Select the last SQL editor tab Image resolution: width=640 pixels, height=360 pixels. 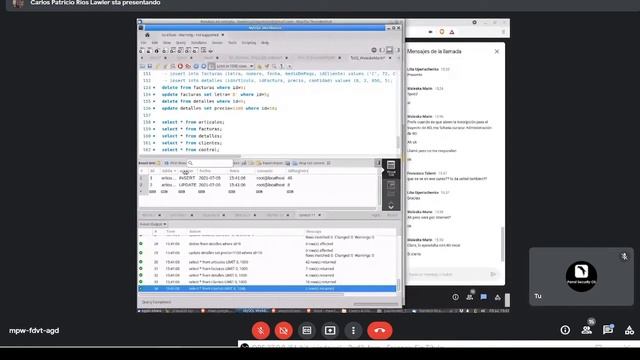pyautogui.click(x=371, y=58)
